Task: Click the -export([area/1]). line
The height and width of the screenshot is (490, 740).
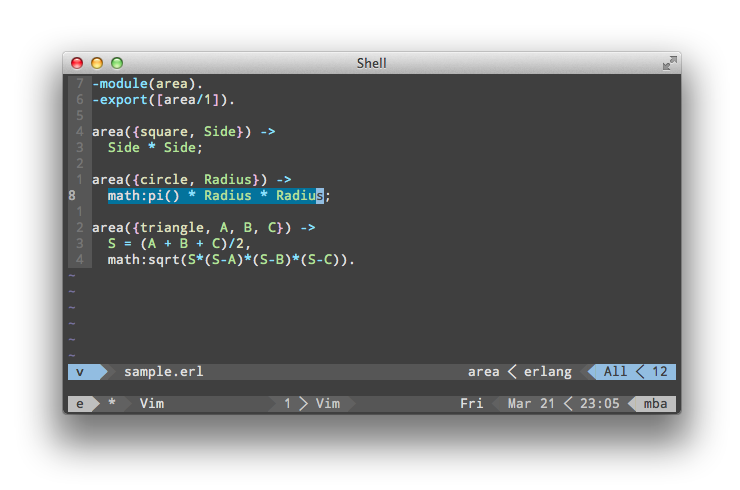Action: (163, 100)
